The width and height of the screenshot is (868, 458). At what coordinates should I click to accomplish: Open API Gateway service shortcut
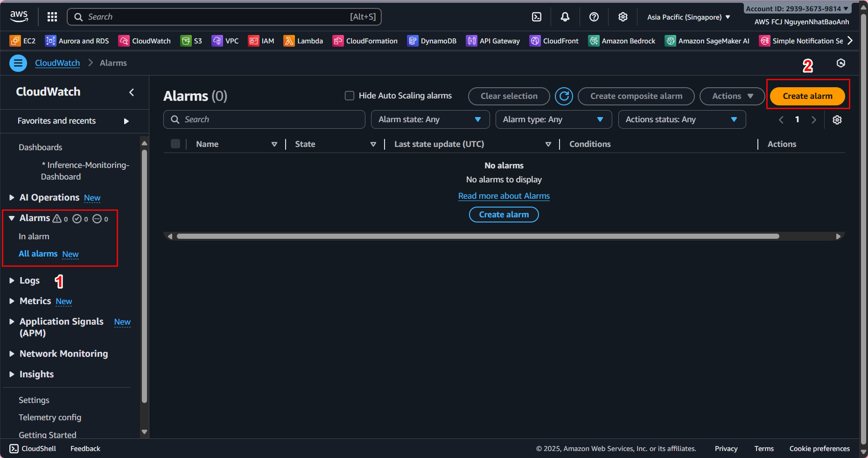(493, 41)
